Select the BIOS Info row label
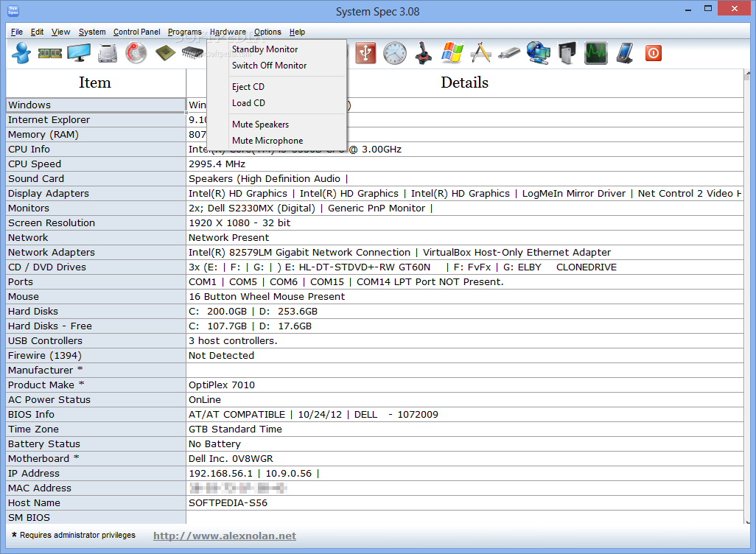This screenshot has width=756, height=554. (96, 415)
